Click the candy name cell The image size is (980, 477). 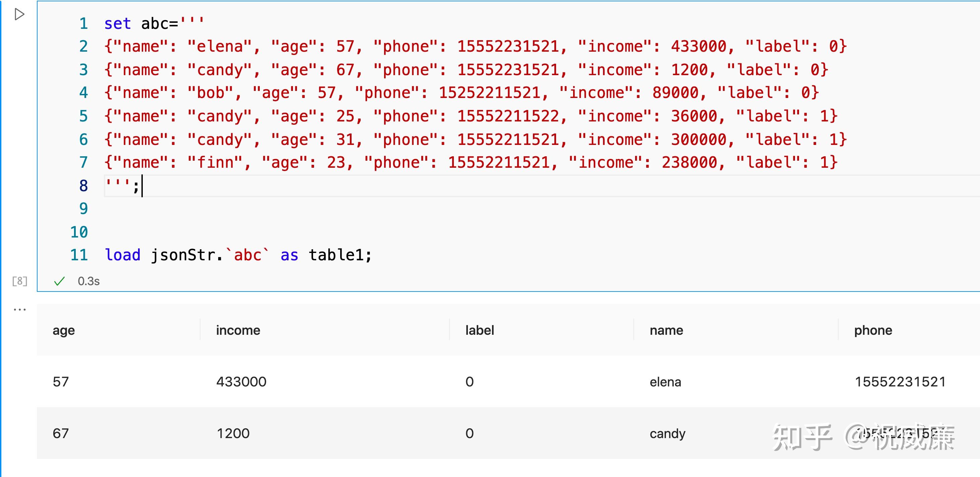667,434
